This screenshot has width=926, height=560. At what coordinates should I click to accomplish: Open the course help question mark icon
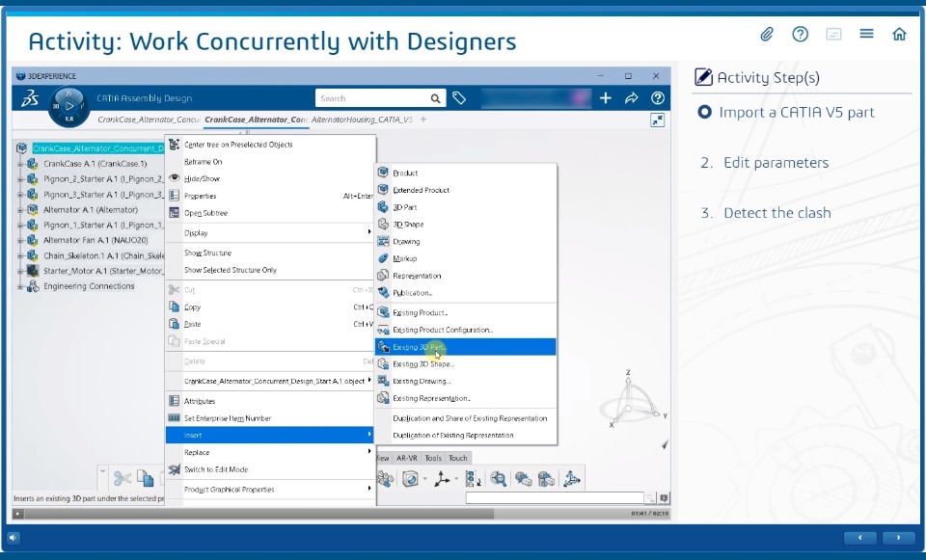pyautogui.click(x=801, y=35)
